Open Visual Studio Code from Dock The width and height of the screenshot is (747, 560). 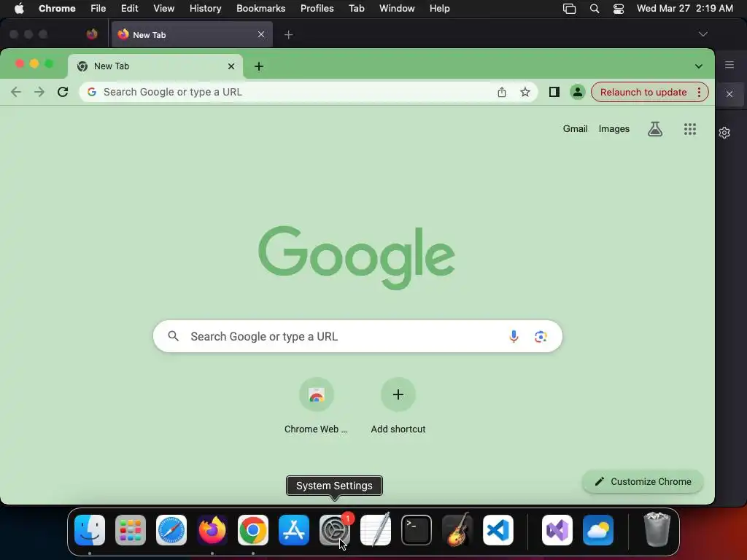tap(498, 530)
